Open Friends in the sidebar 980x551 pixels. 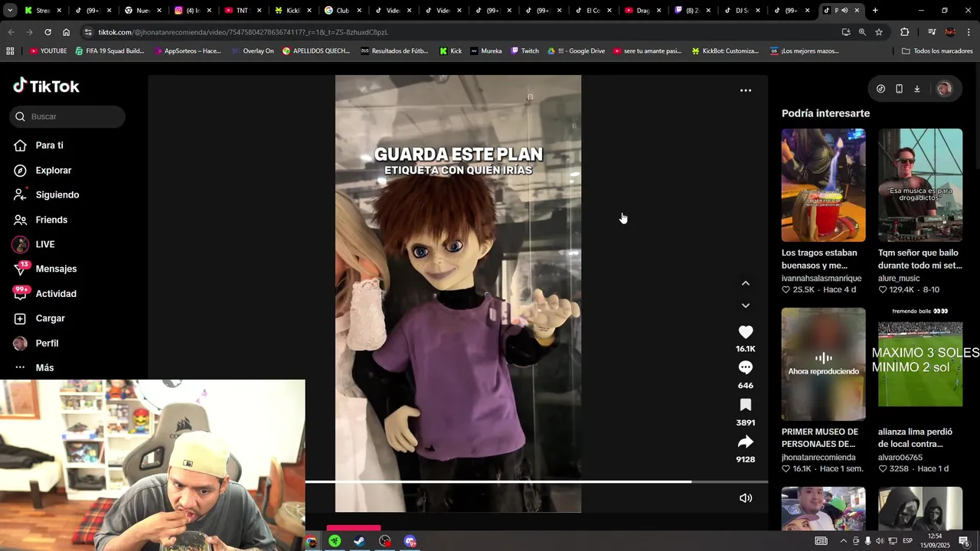tap(51, 220)
